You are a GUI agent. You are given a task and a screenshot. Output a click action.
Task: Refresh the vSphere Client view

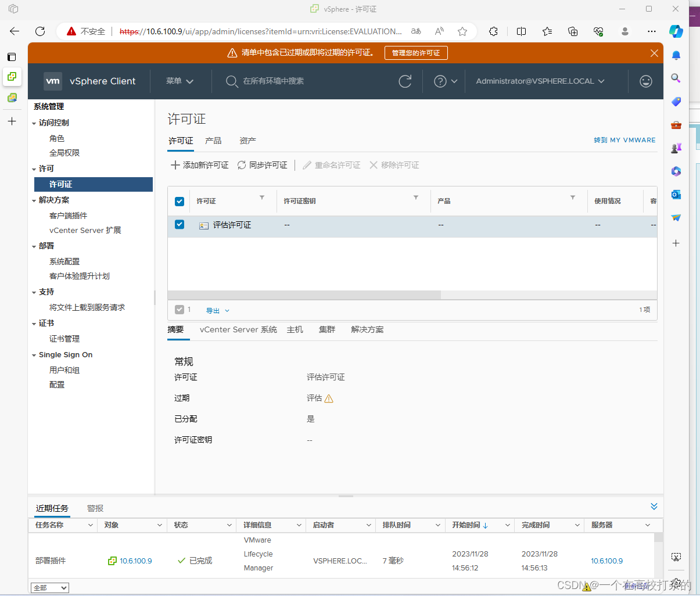[x=405, y=81]
